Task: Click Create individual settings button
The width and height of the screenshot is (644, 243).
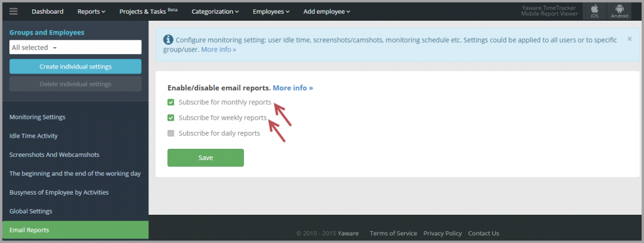Action: [x=75, y=67]
